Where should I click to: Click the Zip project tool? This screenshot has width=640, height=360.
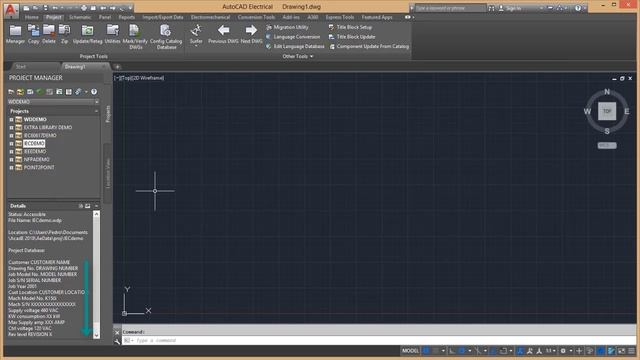pyautogui.click(x=64, y=34)
